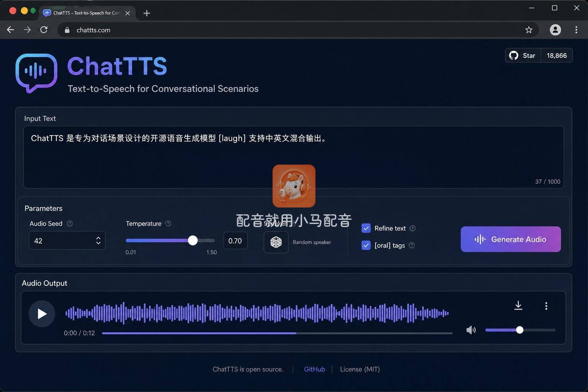Image resolution: width=588 pixels, height=392 pixels.
Task: Click the 37 / 1000 character counter
Action: click(x=547, y=182)
